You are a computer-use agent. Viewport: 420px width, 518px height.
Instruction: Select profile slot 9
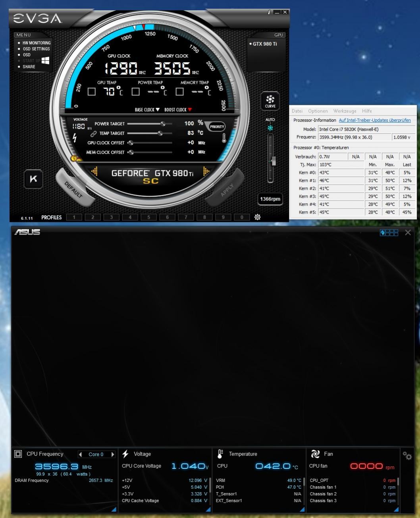point(223,217)
